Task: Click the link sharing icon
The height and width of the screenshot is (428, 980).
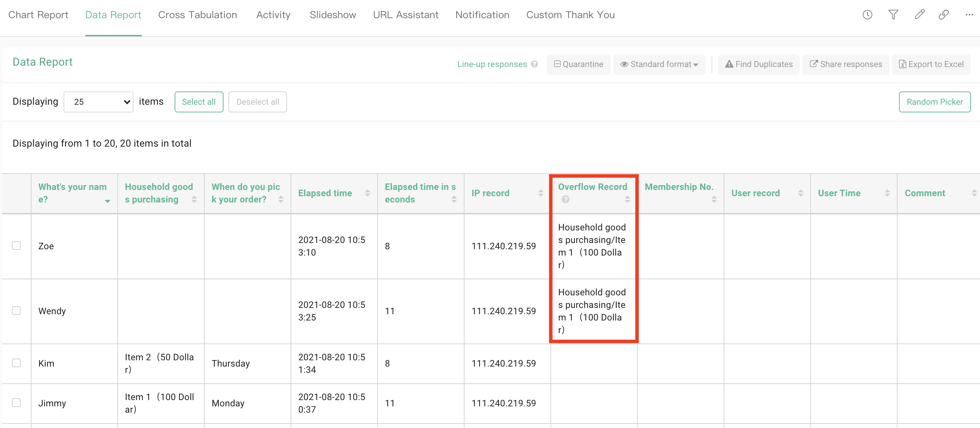Action: (944, 14)
